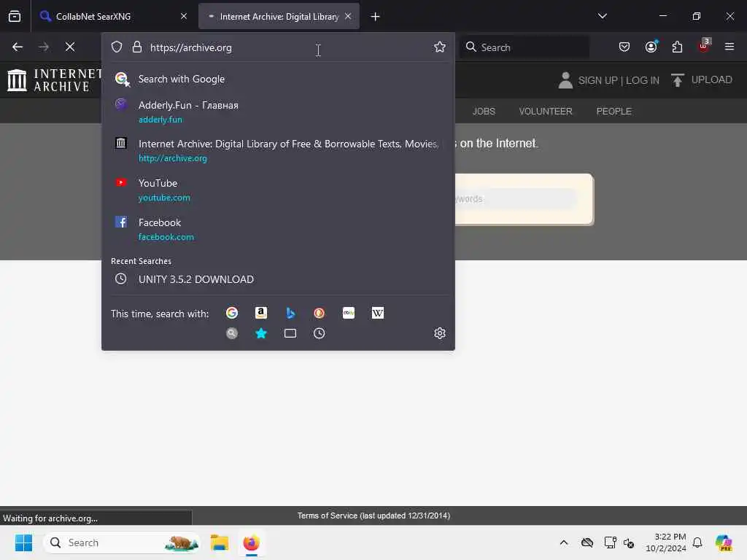Open the Windows Start menu

23,542
